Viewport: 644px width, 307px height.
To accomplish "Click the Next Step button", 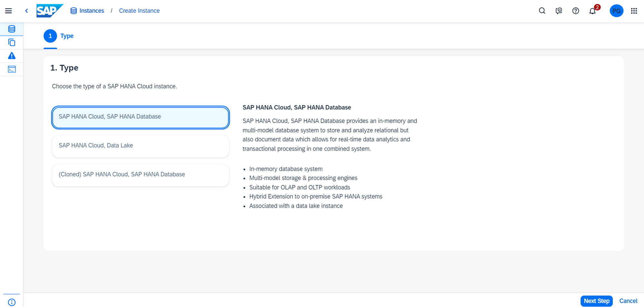I will point(596,301).
